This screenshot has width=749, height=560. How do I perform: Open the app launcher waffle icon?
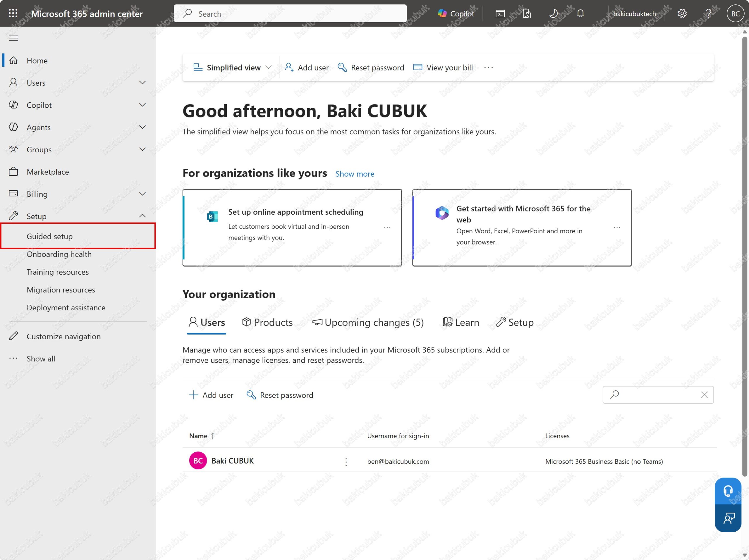(13, 13)
